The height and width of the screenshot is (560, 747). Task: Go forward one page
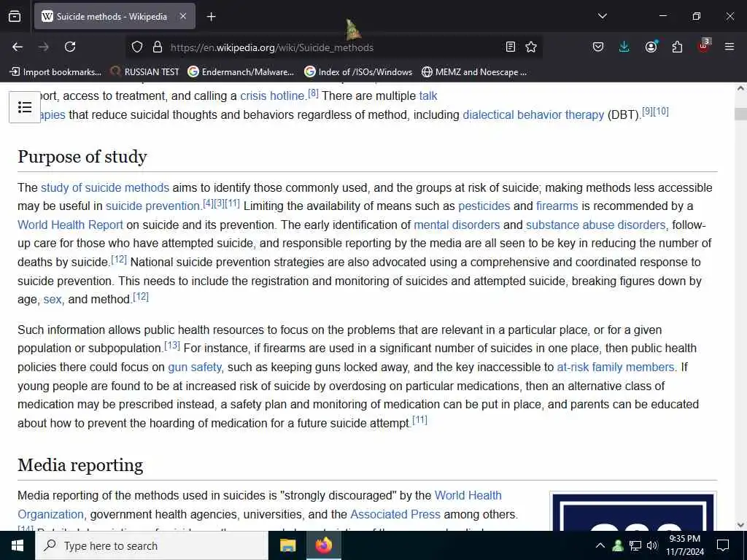click(44, 47)
